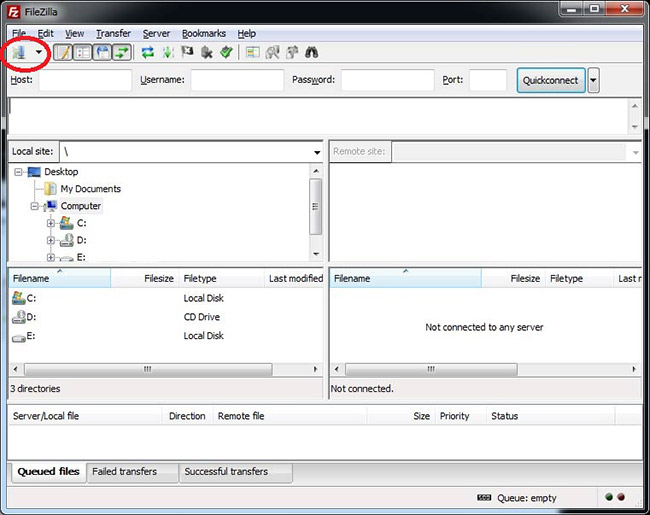650x515 pixels.
Task: Sort local list by Filename column
Action: (60, 278)
